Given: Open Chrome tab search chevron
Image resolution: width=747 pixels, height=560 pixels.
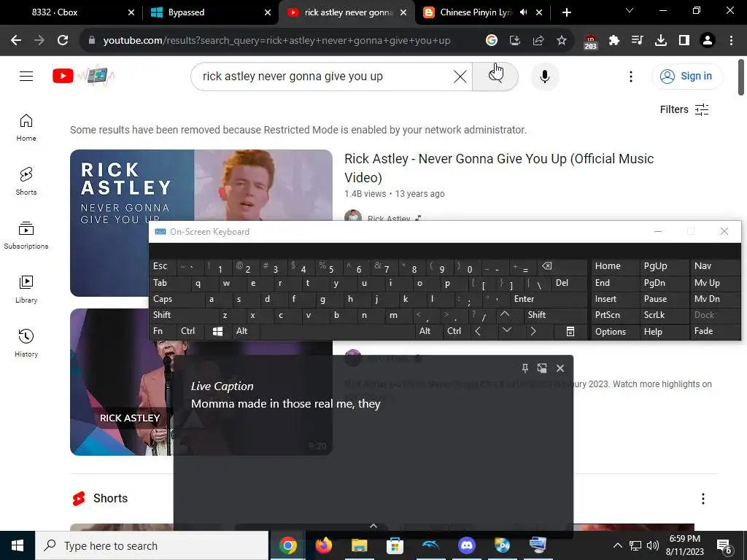Looking at the screenshot, I should point(630,10).
